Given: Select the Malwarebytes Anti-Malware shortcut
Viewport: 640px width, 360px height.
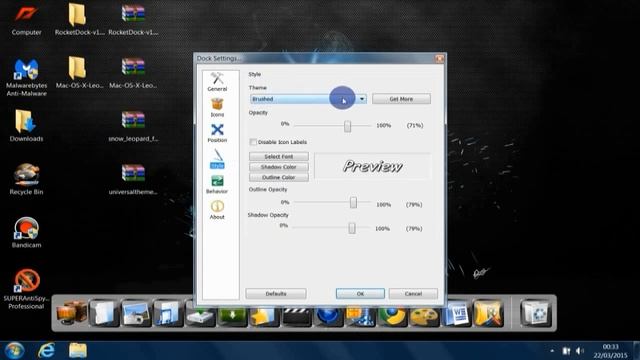Looking at the screenshot, I should tap(27, 77).
